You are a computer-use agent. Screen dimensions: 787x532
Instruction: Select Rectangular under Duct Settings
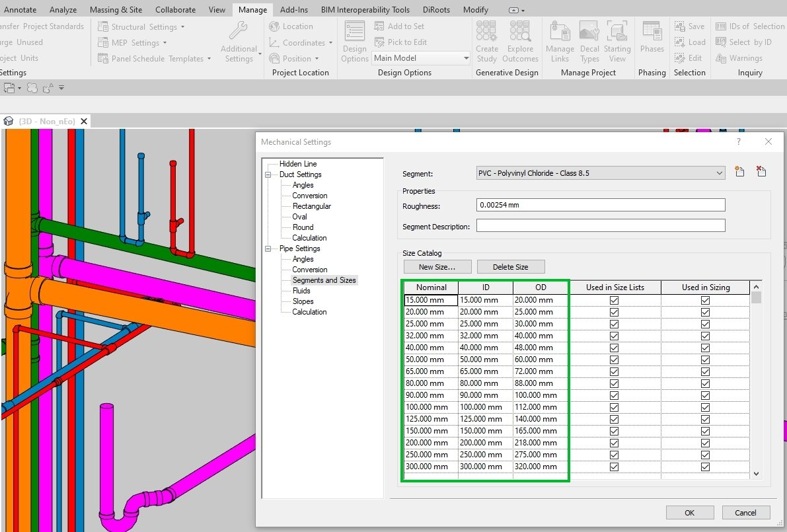(x=312, y=206)
